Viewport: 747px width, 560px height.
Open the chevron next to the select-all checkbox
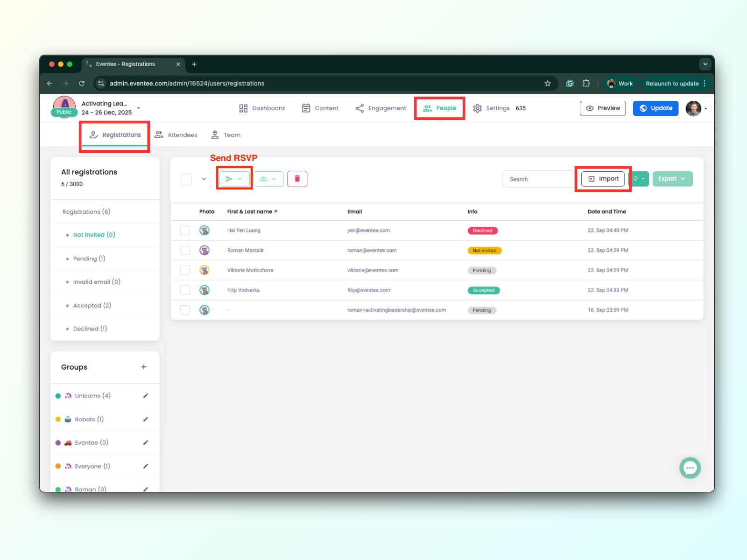[x=204, y=179]
